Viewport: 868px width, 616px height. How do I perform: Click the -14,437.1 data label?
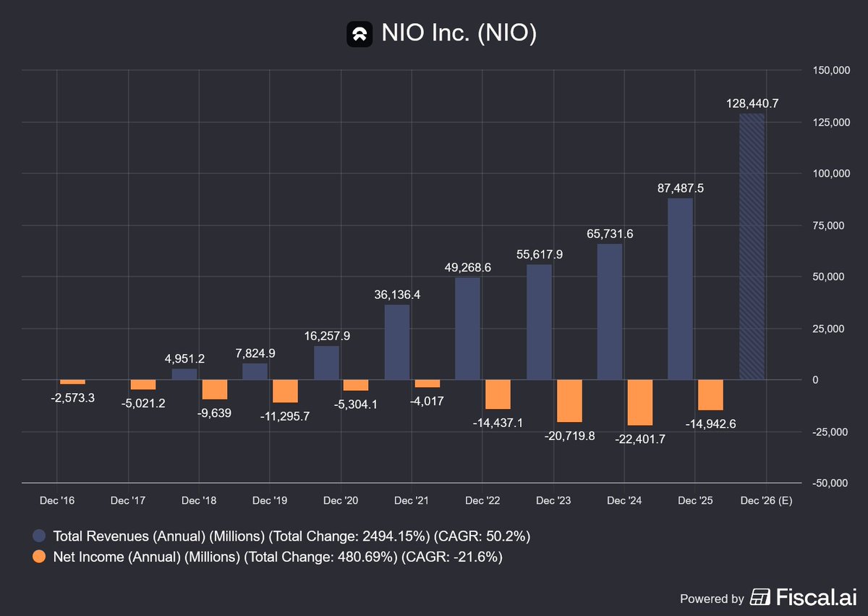(x=498, y=422)
